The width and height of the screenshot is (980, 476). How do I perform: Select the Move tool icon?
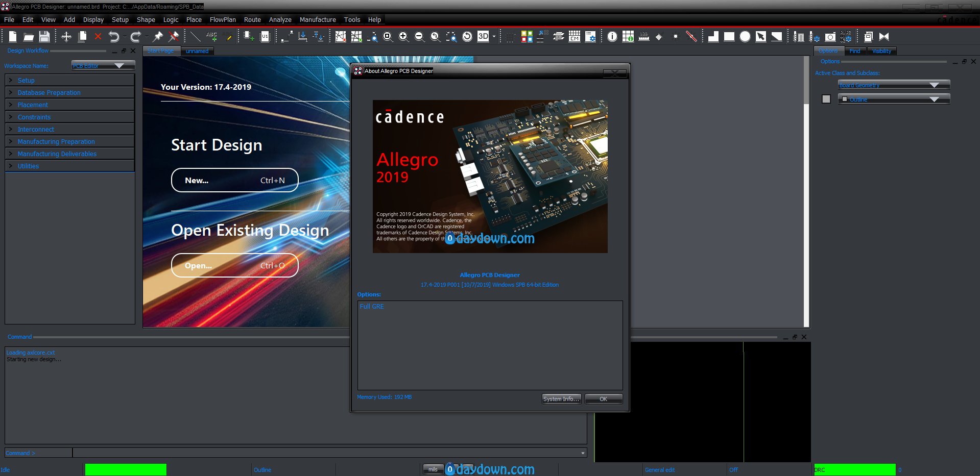pyautogui.click(x=66, y=37)
